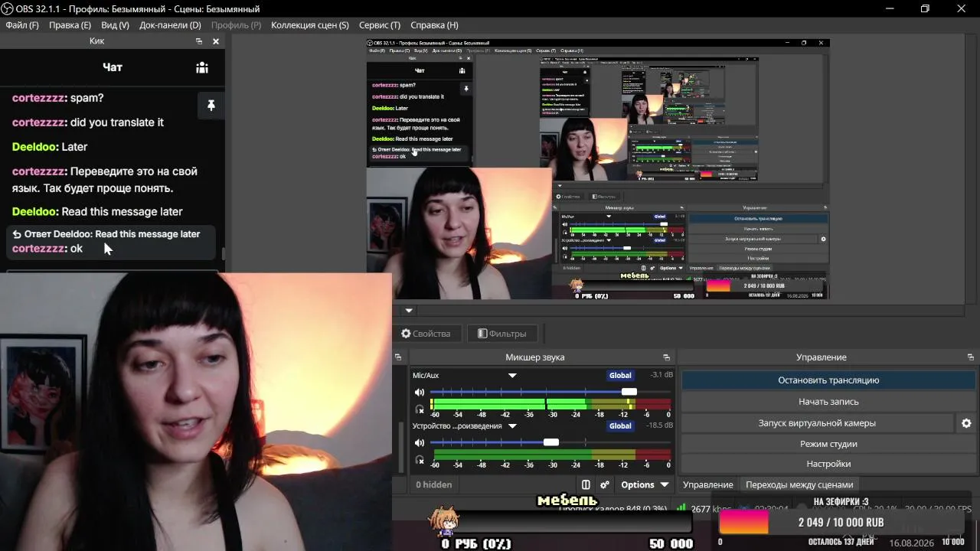Switch to Управление tab
Screen dimensions: 980x551
708,484
